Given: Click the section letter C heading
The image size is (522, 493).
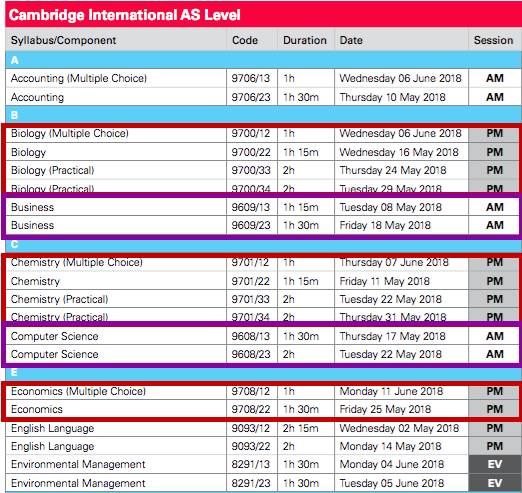Looking at the screenshot, I should click(x=14, y=244).
